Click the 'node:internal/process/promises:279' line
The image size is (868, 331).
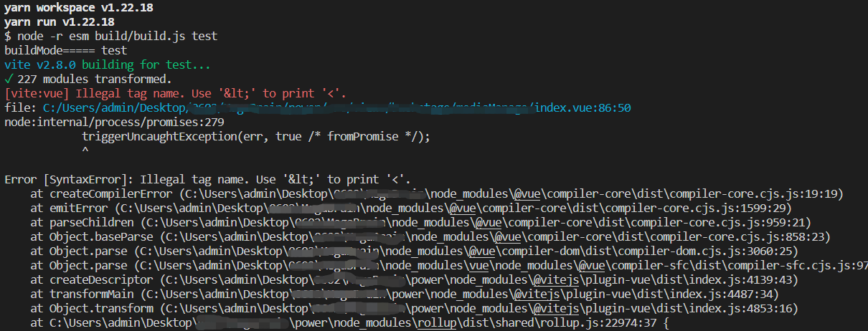tap(114, 122)
